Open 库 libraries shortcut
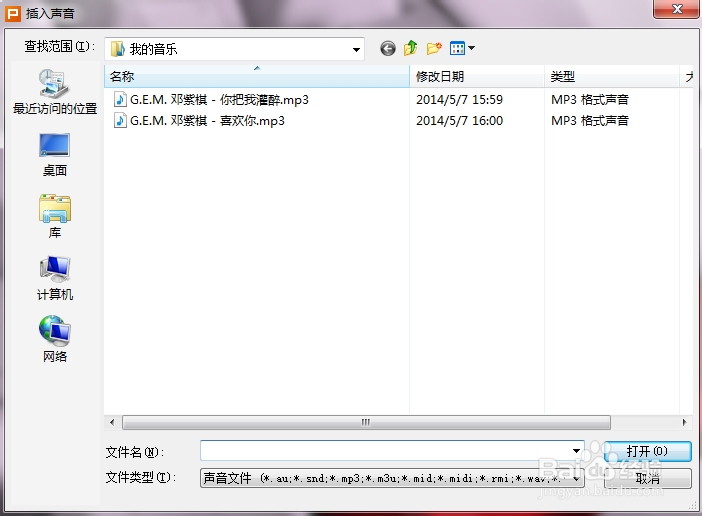 [55, 217]
